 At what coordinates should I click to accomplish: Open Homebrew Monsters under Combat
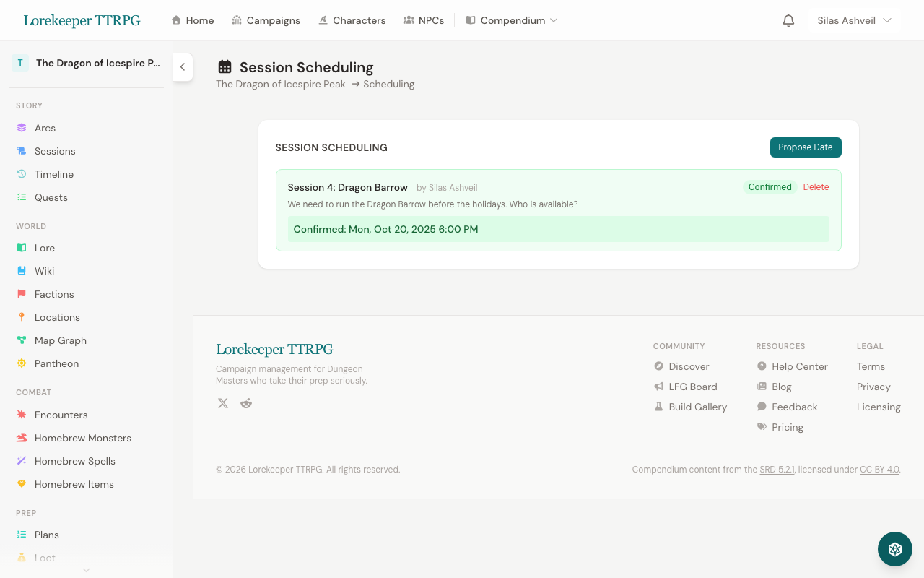click(82, 438)
